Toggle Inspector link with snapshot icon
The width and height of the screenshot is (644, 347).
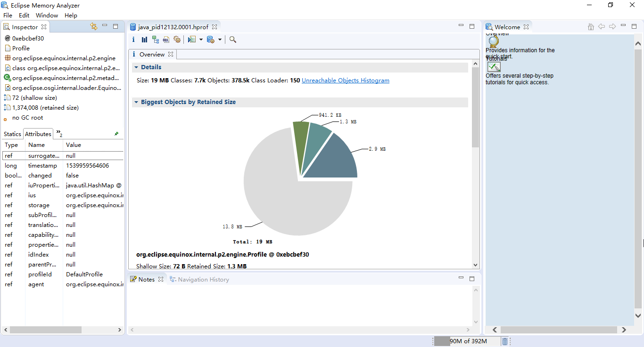pos(93,27)
